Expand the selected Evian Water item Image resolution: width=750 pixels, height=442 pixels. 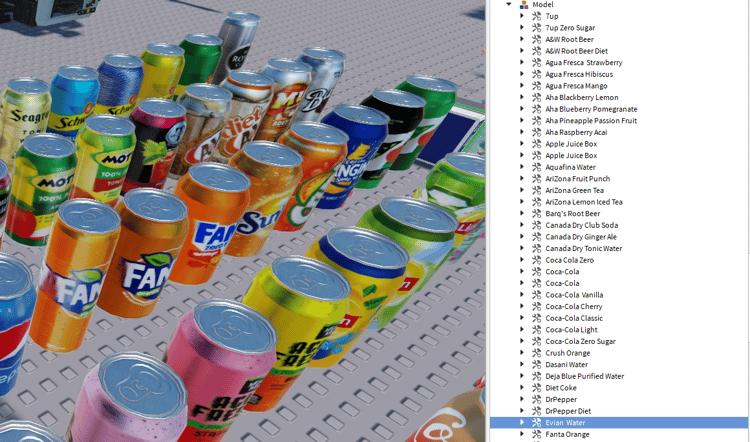(522, 422)
